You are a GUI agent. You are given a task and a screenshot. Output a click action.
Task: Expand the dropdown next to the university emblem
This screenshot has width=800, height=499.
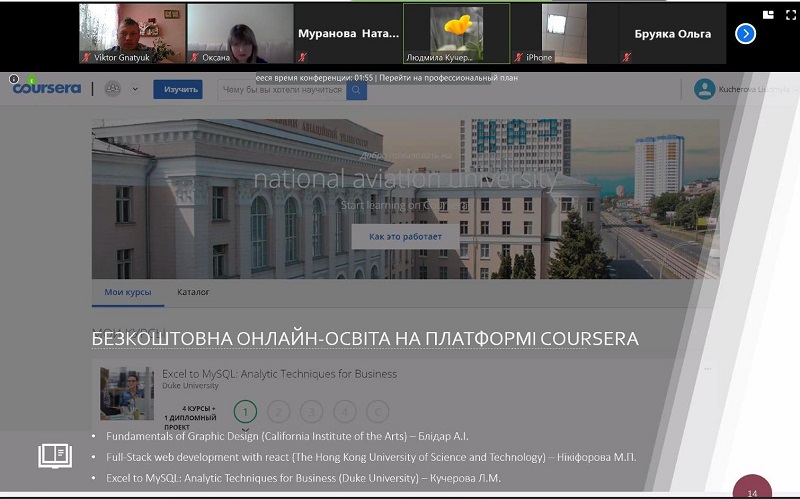pyautogui.click(x=134, y=90)
